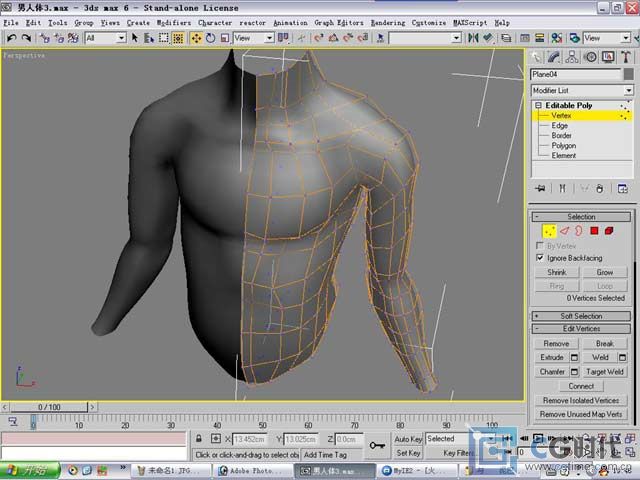Image resolution: width=640 pixels, height=480 pixels.
Task: Open the Material Editor icon
Action: click(x=557, y=38)
